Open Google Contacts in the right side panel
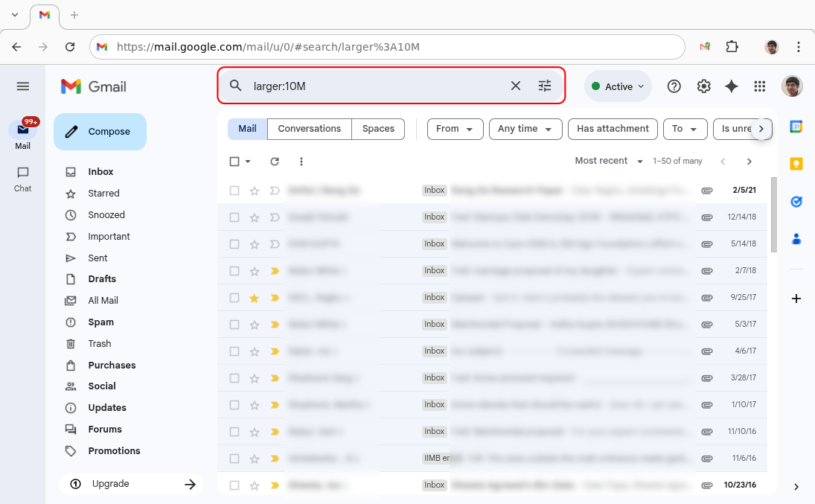Image resolution: width=815 pixels, height=504 pixels. 796,238
